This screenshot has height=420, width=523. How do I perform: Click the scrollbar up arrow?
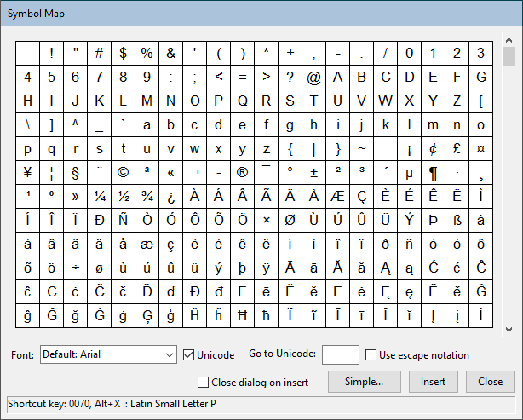(x=509, y=40)
